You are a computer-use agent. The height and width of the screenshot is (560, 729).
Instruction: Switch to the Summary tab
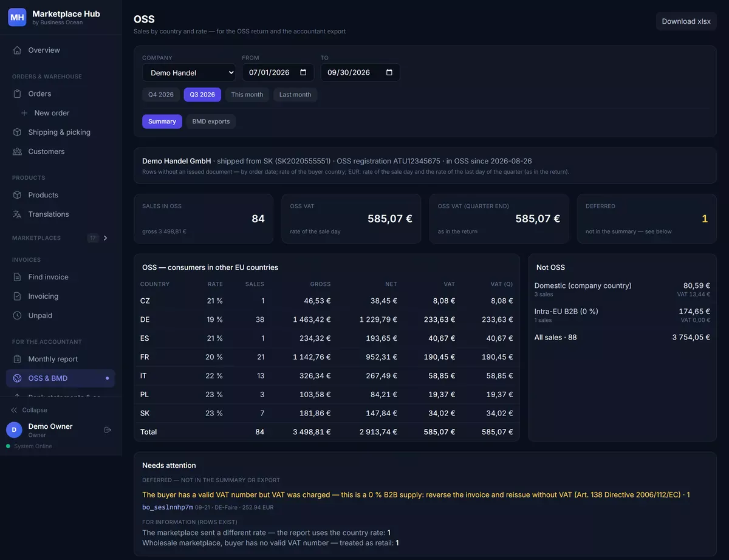(x=162, y=121)
